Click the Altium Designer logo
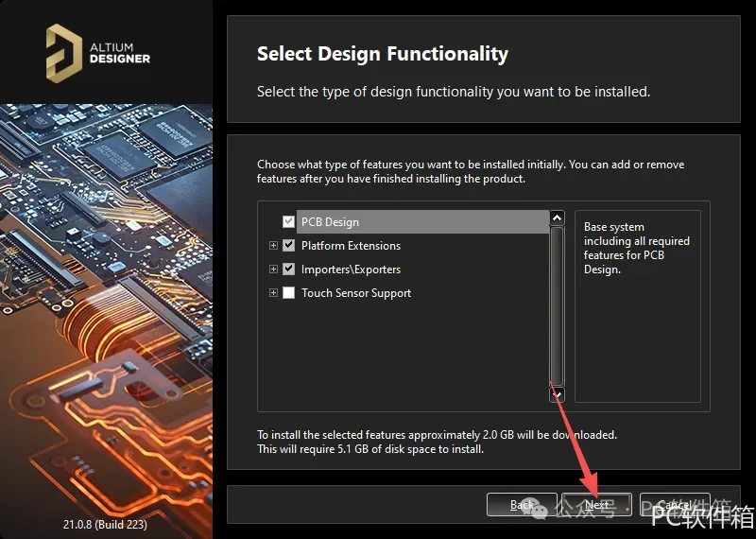 [98, 53]
